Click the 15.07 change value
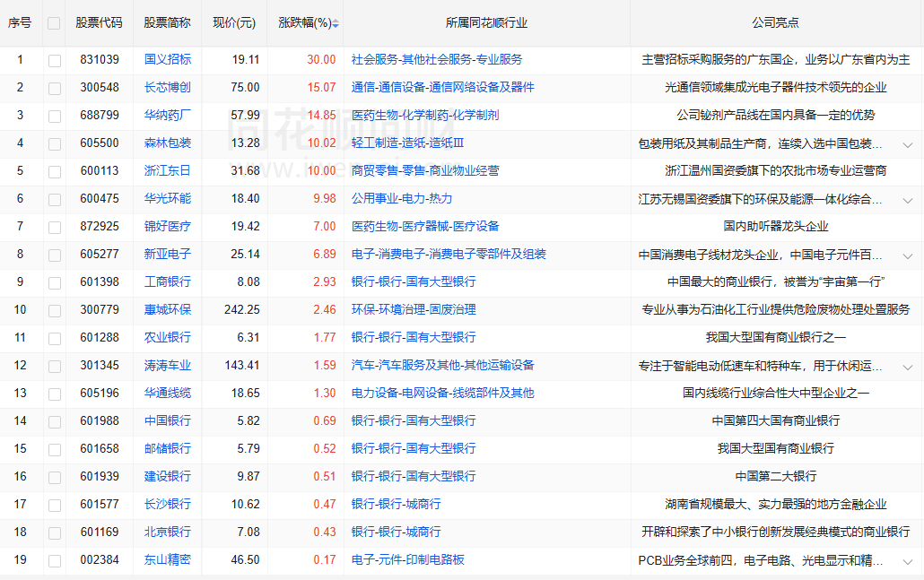The image size is (924, 580). pos(321,87)
